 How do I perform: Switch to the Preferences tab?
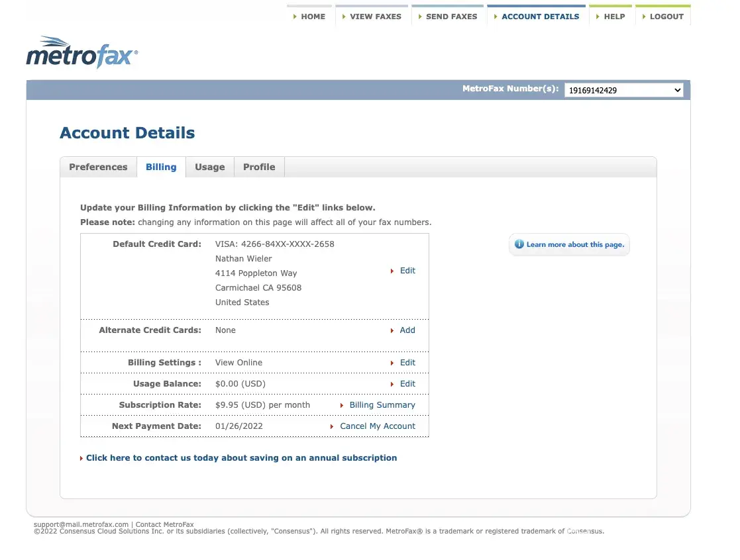point(98,167)
